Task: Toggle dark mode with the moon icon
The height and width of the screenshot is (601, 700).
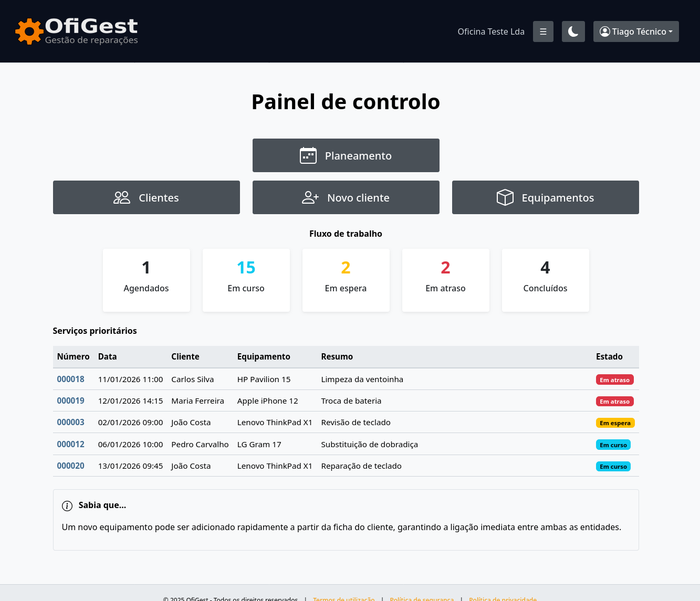Action: click(x=573, y=31)
